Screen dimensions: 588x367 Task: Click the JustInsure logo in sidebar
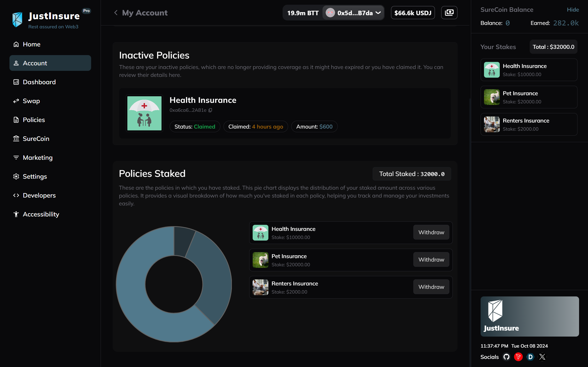(17, 19)
